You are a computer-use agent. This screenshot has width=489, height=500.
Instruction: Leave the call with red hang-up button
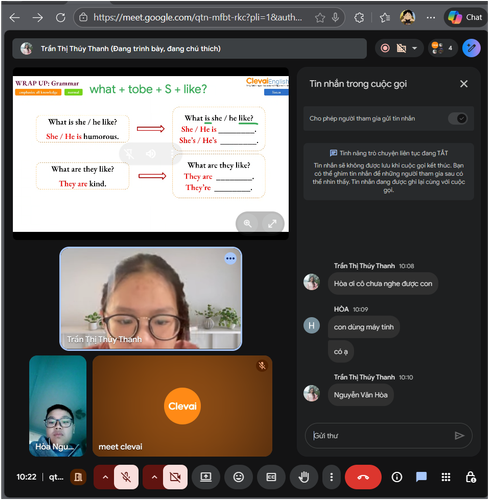click(x=363, y=477)
